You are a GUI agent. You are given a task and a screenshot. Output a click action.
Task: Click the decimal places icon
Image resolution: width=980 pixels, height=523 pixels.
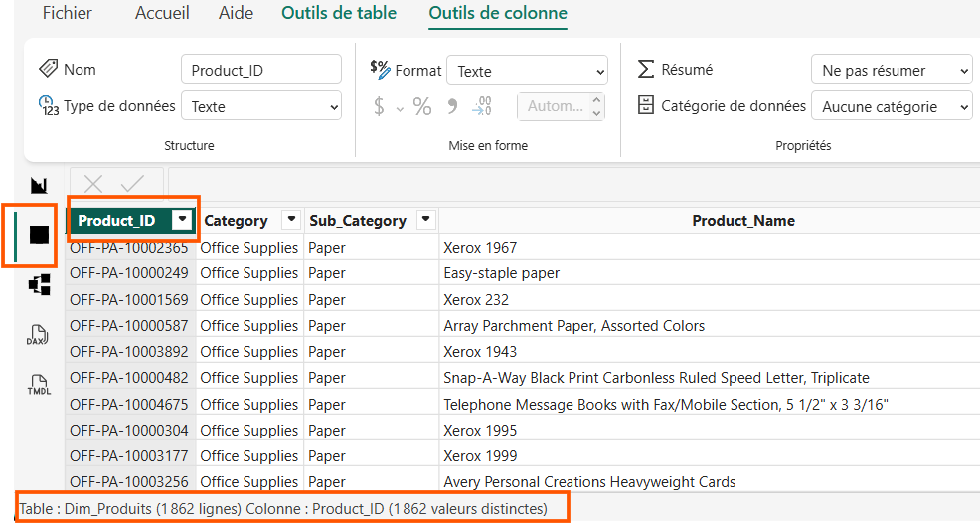click(x=482, y=106)
